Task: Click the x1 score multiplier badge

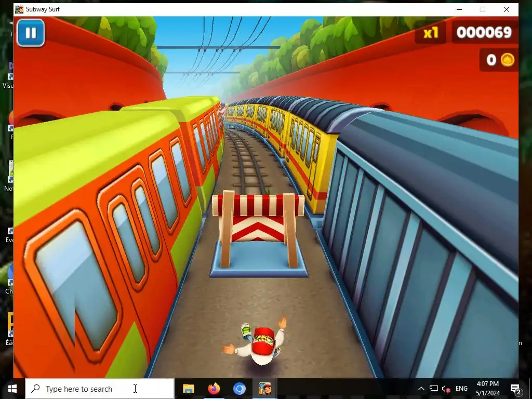Action: 431,33
